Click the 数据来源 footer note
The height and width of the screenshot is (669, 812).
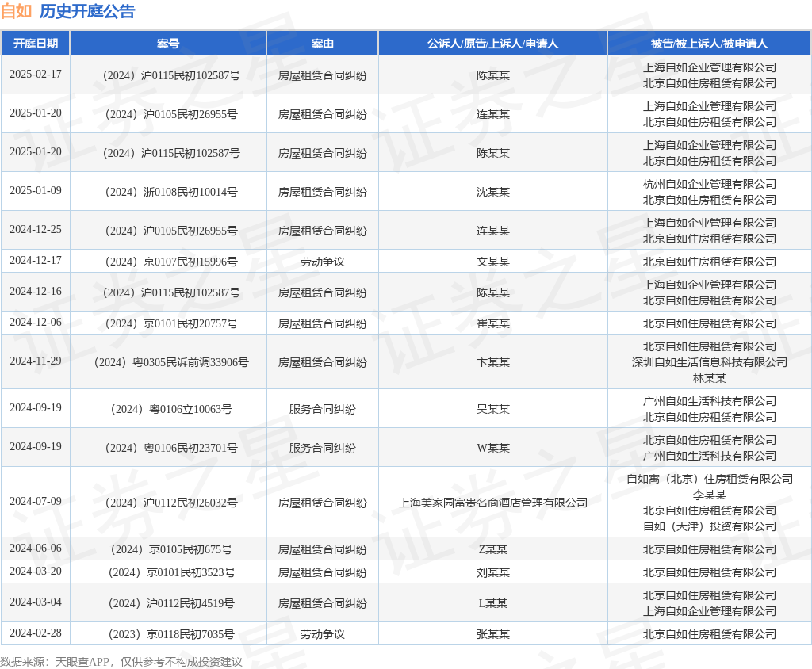[x=121, y=662]
